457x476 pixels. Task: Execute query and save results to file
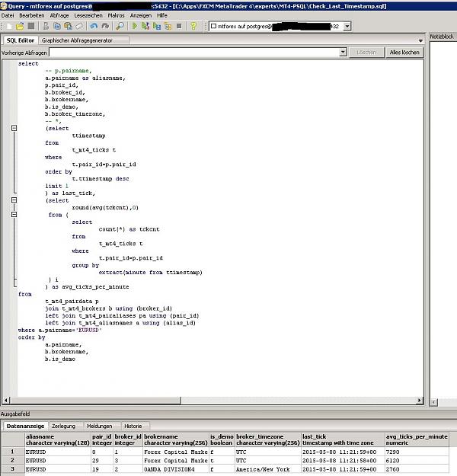point(157,27)
